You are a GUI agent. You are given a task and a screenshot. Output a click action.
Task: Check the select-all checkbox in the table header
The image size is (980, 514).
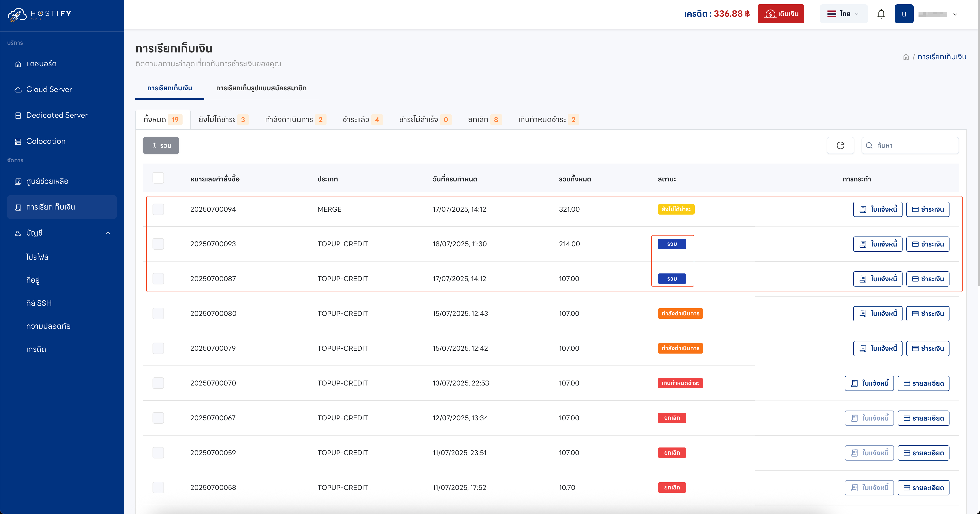[158, 178]
